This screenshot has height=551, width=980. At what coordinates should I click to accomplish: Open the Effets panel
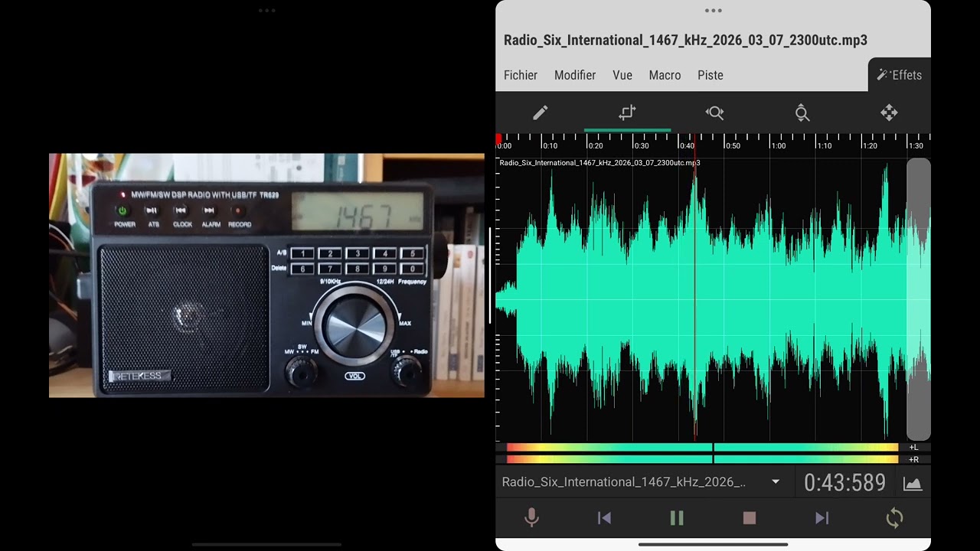click(900, 75)
